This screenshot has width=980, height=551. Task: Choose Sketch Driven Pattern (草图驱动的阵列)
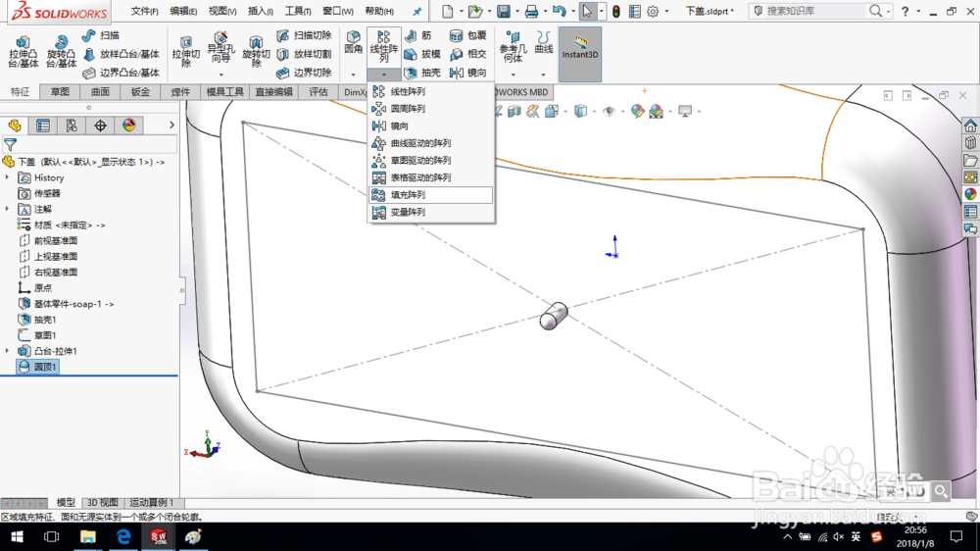point(431,160)
